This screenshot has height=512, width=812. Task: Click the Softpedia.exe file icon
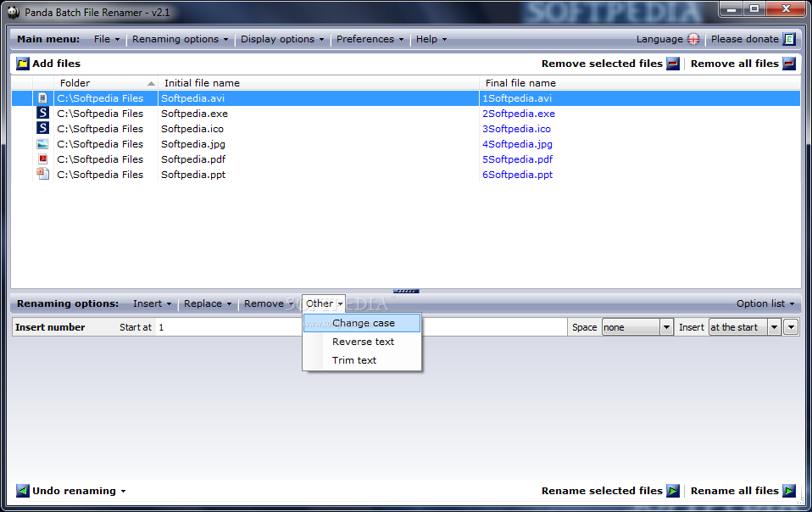point(43,113)
